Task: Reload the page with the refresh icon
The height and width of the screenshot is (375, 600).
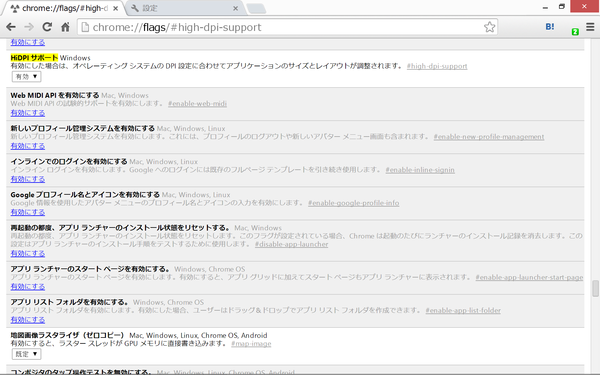Action: (47, 27)
